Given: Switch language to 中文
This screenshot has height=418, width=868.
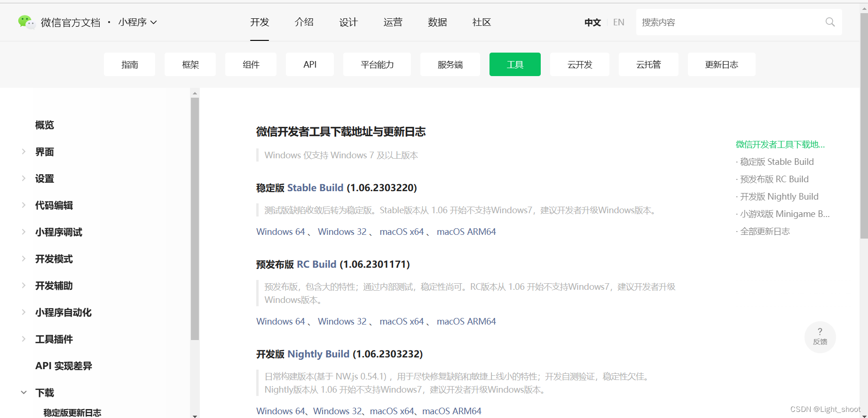Looking at the screenshot, I should [x=592, y=22].
